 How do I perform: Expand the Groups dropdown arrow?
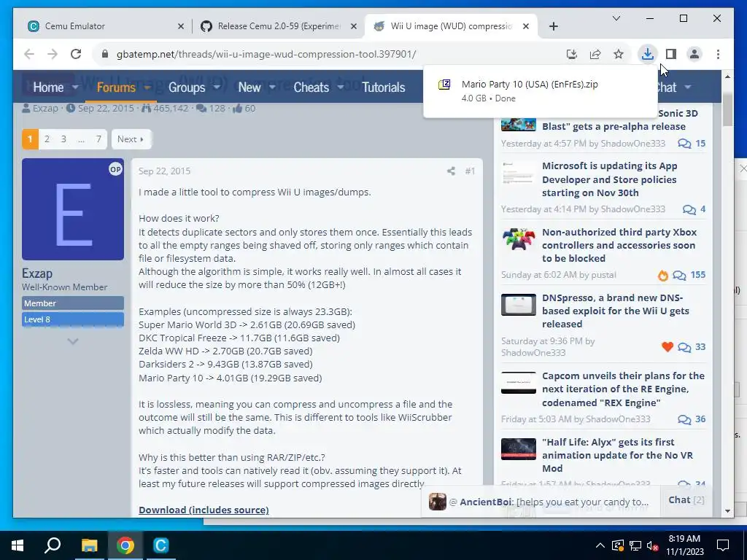click(x=216, y=87)
